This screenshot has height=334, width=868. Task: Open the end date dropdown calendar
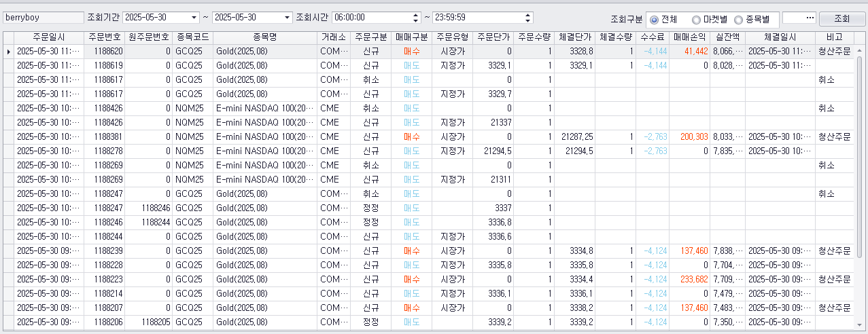tap(288, 17)
